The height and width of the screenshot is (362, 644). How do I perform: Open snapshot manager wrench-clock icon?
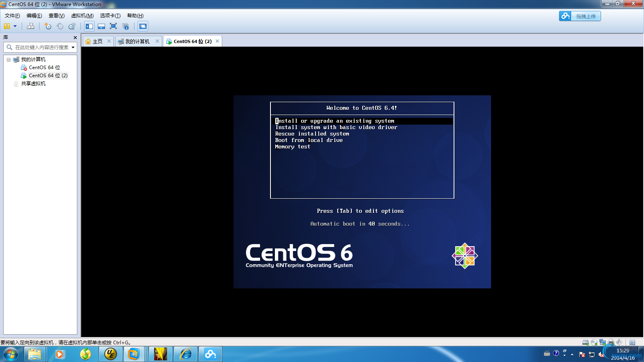click(72, 26)
